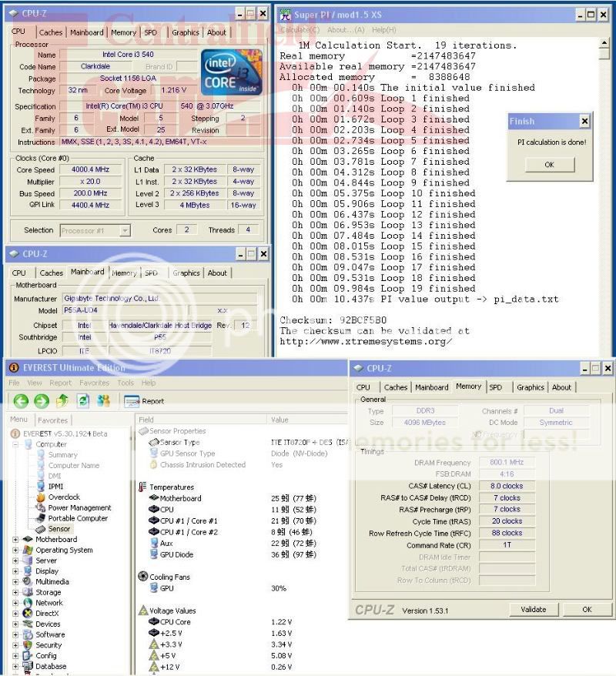Click EVEREST users toolbar icon
The width and height of the screenshot is (616, 676).
click(x=103, y=400)
